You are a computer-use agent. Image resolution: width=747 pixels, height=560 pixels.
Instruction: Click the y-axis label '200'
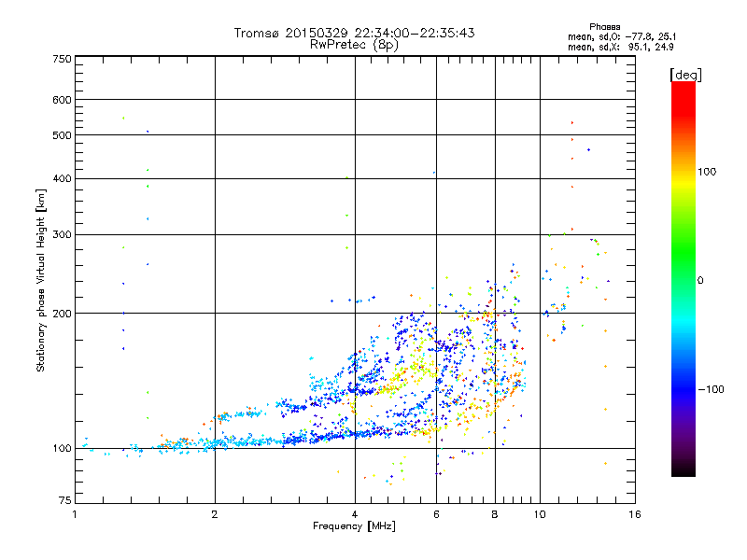point(62,314)
